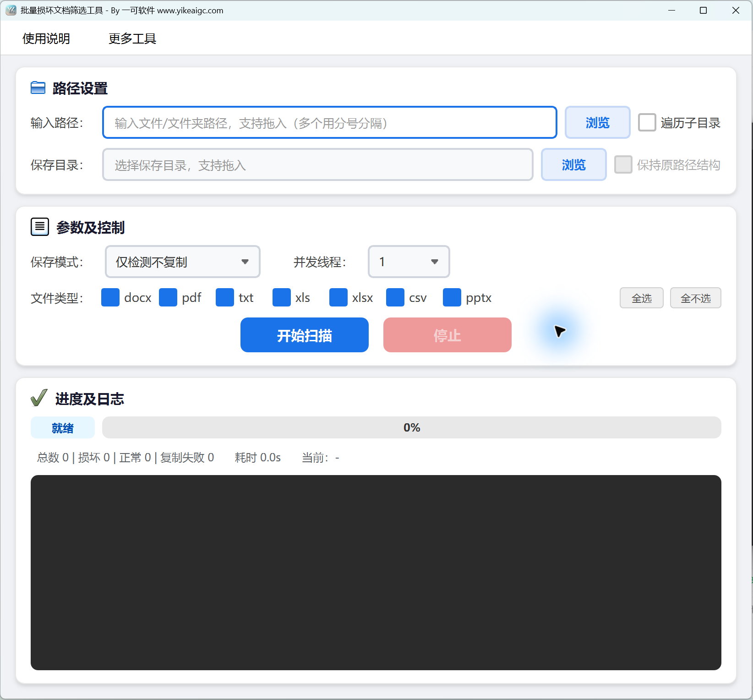Enable the 遍历子目录 checkbox

(x=647, y=122)
